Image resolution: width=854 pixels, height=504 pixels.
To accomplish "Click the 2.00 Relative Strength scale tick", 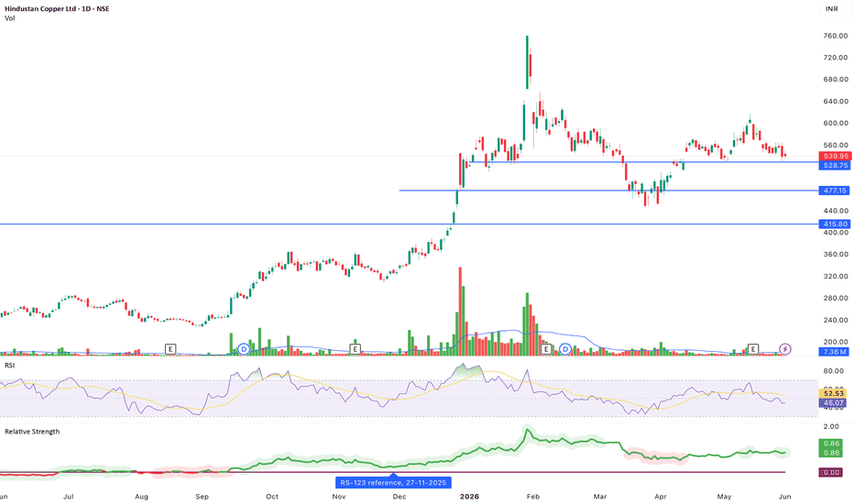I will pyautogui.click(x=831, y=427).
